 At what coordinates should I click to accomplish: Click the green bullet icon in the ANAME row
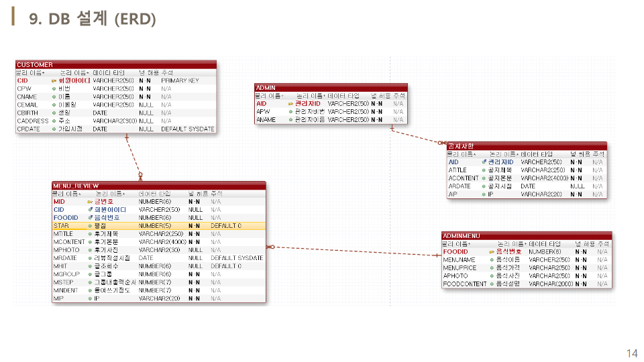point(290,120)
